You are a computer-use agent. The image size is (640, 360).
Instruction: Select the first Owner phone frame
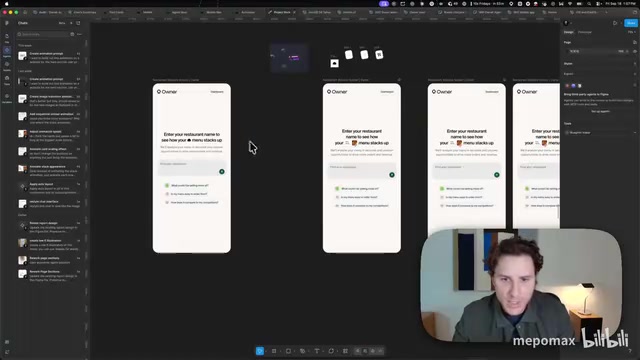tap(192, 168)
